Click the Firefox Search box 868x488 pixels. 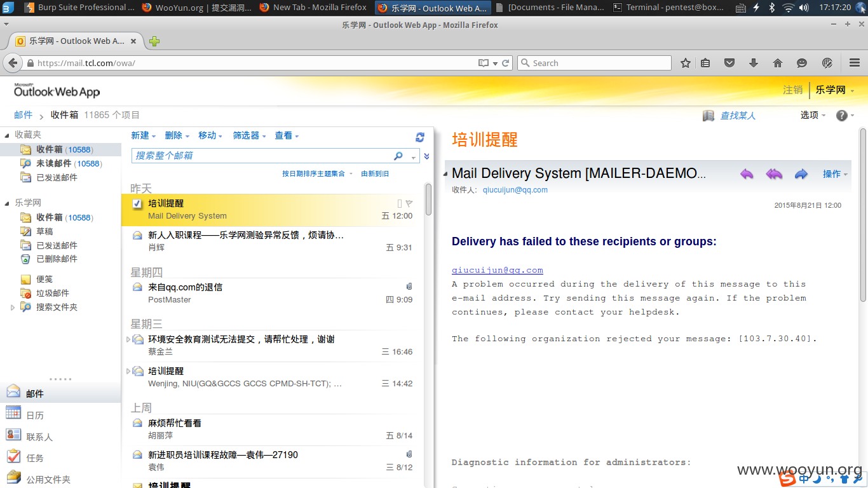(594, 63)
